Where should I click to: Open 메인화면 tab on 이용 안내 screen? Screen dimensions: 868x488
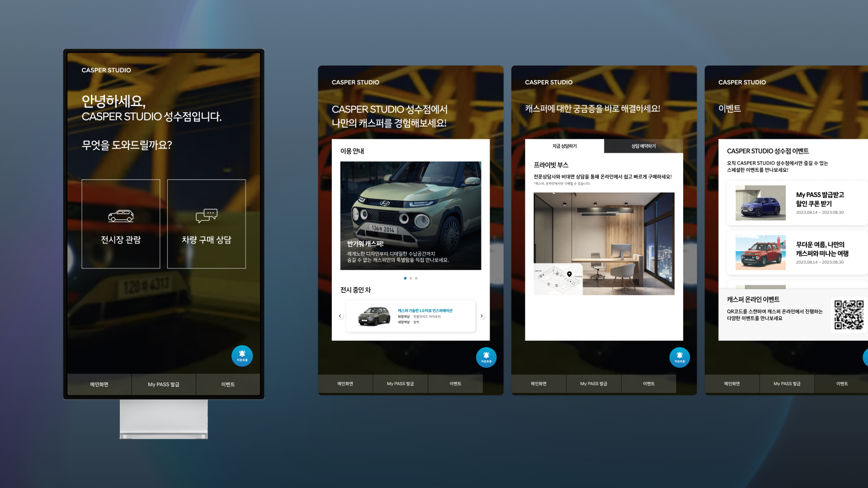[x=345, y=384]
